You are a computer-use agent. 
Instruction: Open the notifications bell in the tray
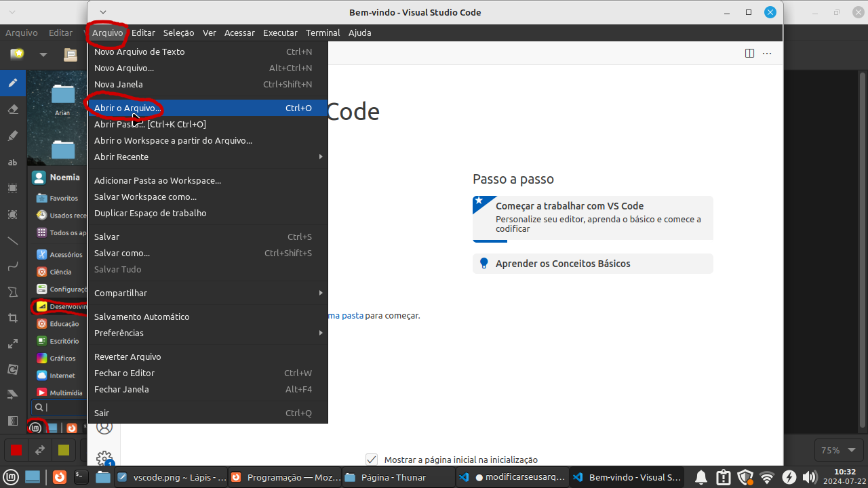pos(701,477)
